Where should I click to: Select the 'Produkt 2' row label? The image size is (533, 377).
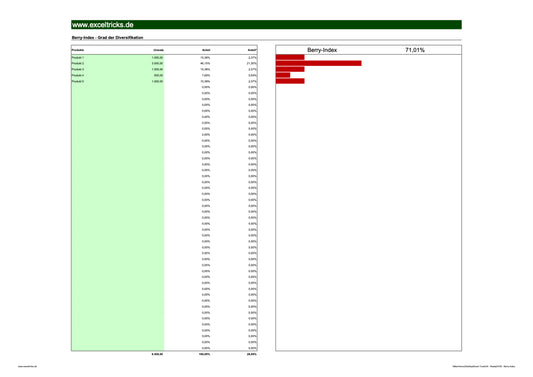78,64
